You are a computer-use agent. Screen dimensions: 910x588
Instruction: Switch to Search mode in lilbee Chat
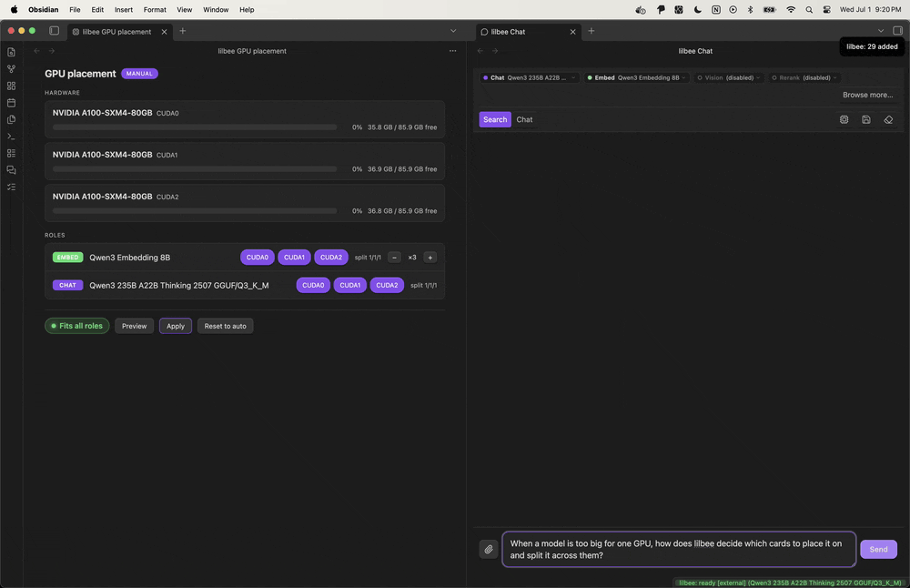tap(495, 119)
